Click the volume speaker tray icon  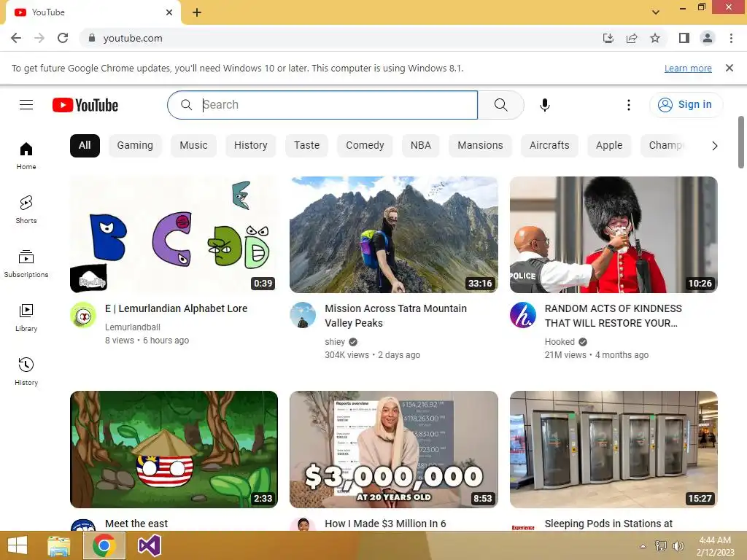(678, 546)
